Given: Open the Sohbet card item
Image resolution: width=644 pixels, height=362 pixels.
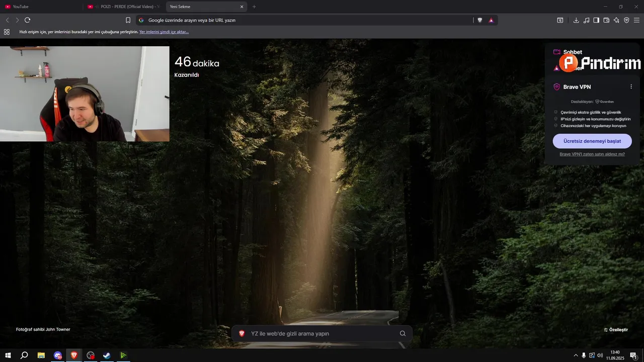Looking at the screenshot, I should coord(568,52).
